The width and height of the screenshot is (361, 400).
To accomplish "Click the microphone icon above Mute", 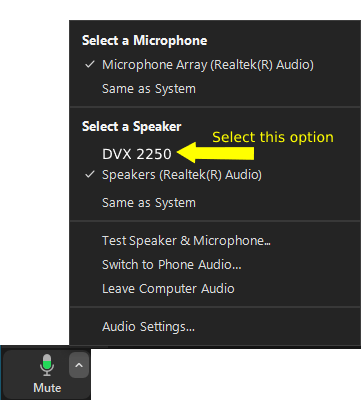I will (47, 365).
